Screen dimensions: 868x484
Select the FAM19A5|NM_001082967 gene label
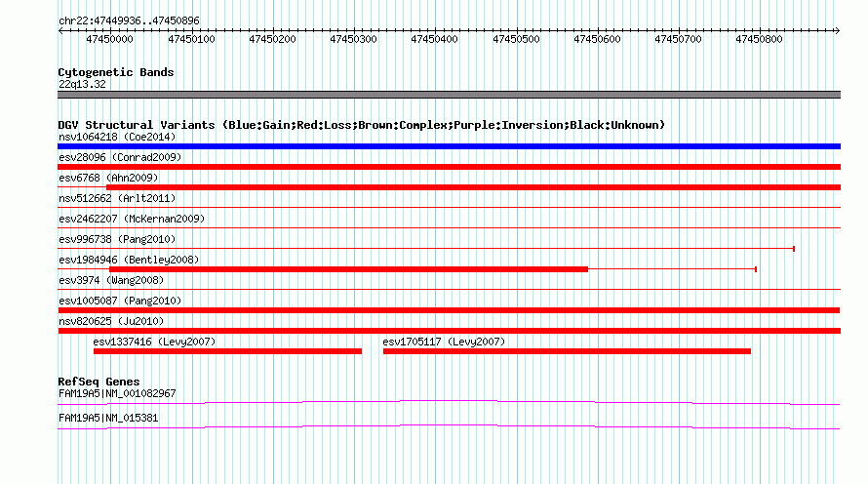(x=117, y=393)
